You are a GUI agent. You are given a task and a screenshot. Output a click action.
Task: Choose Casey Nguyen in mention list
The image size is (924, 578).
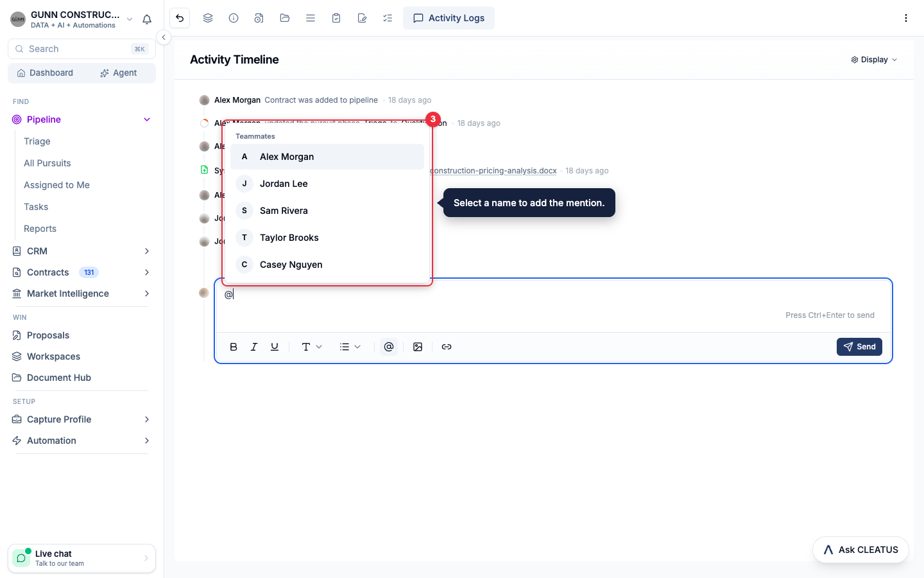click(327, 265)
